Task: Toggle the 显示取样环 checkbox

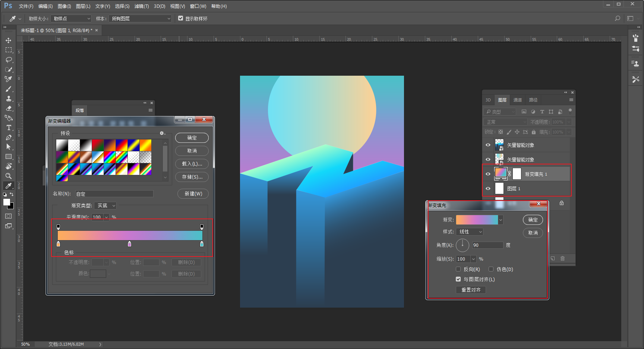Action: (x=181, y=18)
